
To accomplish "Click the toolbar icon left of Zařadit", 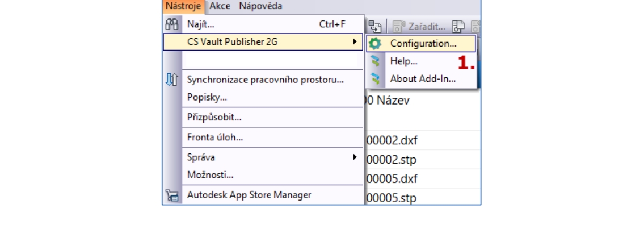I will [374, 24].
